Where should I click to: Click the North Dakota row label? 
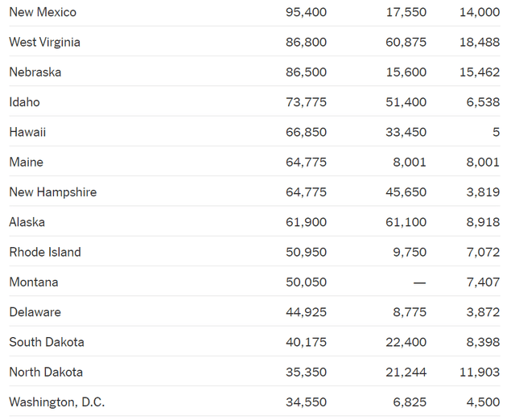[x=46, y=372]
